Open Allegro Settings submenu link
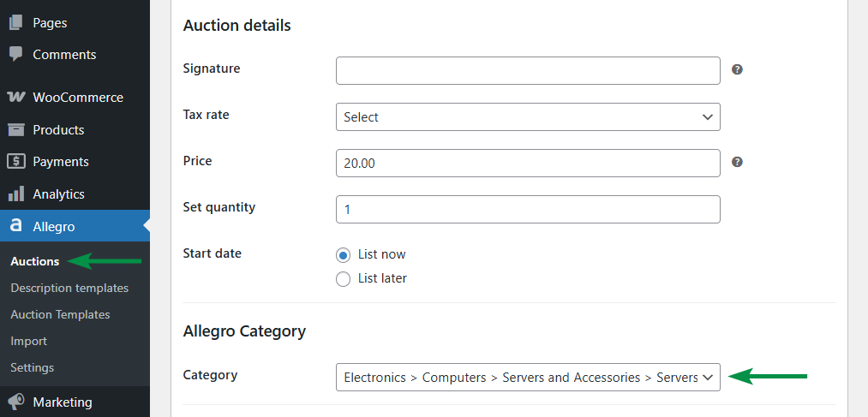This screenshot has height=417, width=868. pyautogui.click(x=32, y=368)
